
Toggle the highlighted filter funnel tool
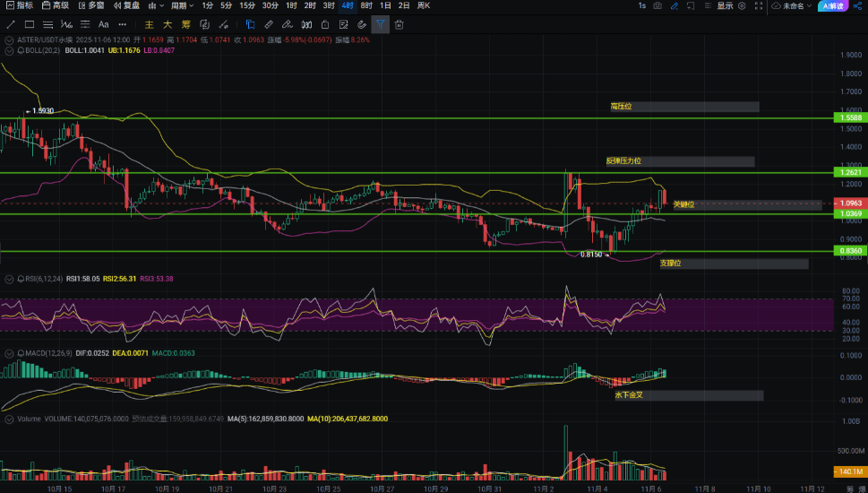380,24
